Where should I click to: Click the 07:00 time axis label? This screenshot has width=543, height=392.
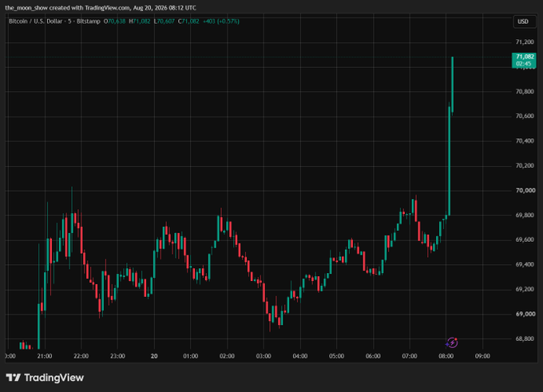coord(410,356)
